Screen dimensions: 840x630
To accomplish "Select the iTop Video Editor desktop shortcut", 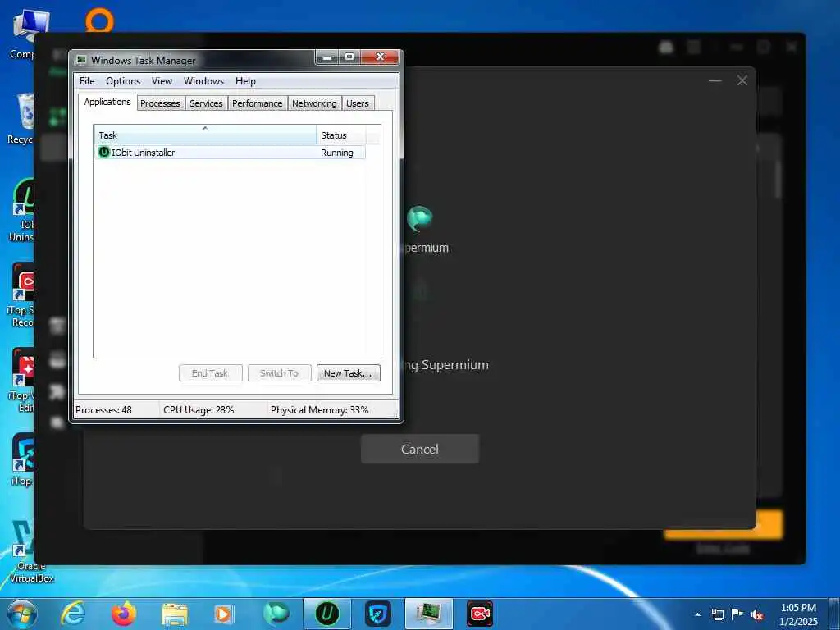I will pos(21,381).
